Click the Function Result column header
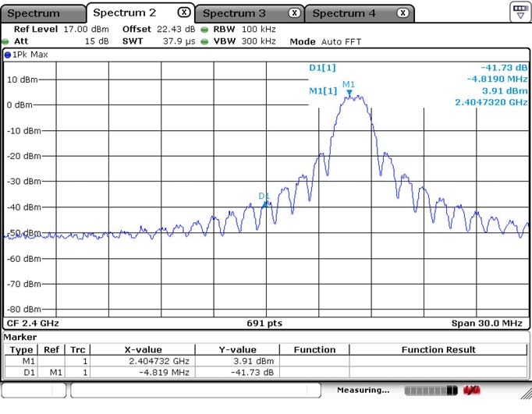 click(438, 349)
